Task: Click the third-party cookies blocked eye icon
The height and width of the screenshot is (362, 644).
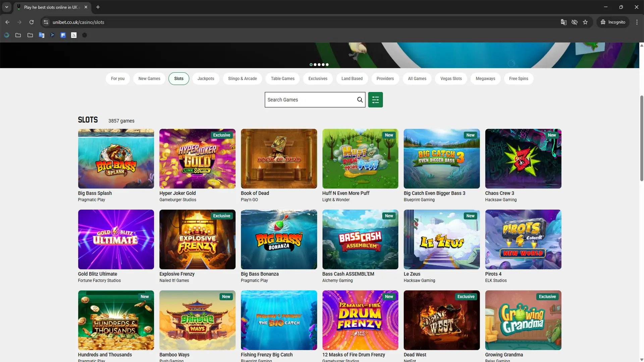Action: (x=575, y=22)
